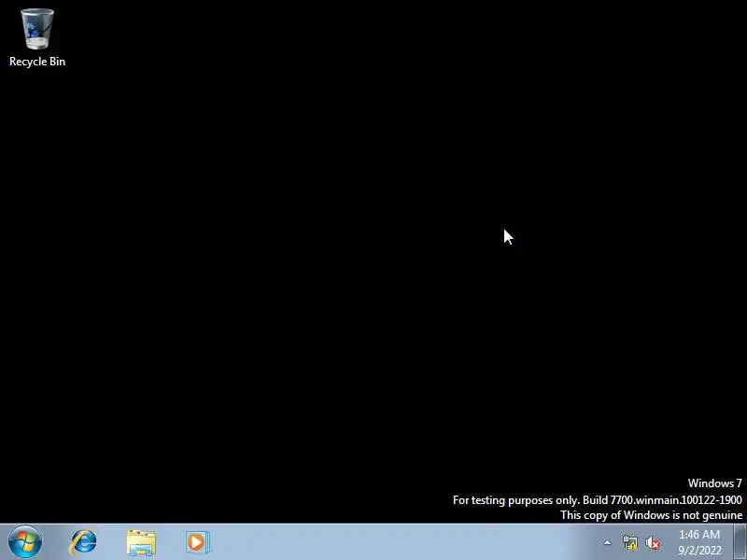Launch Windows Media Player from taskbar
Screen dimensions: 747x560
click(x=198, y=542)
